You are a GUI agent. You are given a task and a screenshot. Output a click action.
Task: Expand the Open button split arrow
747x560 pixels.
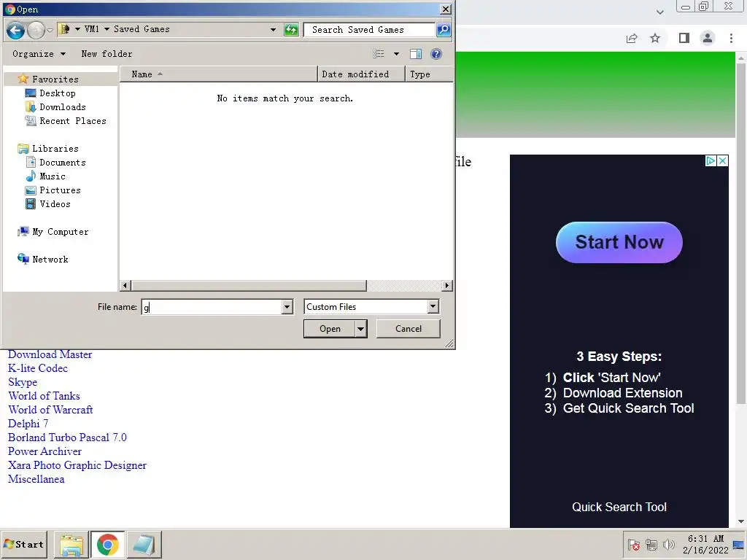click(x=360, y=329)
